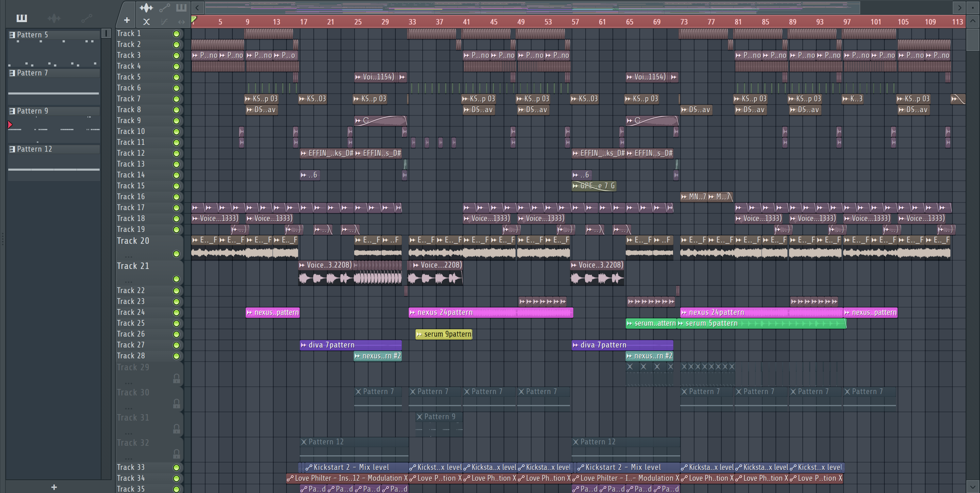Select the first EFFIN clip on Track 12
The height and width of the screenshot is (493, 980).
327,153
